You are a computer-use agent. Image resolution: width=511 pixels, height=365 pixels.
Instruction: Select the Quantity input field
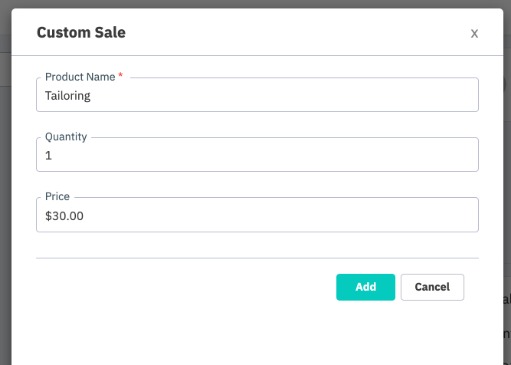(257, 155)
